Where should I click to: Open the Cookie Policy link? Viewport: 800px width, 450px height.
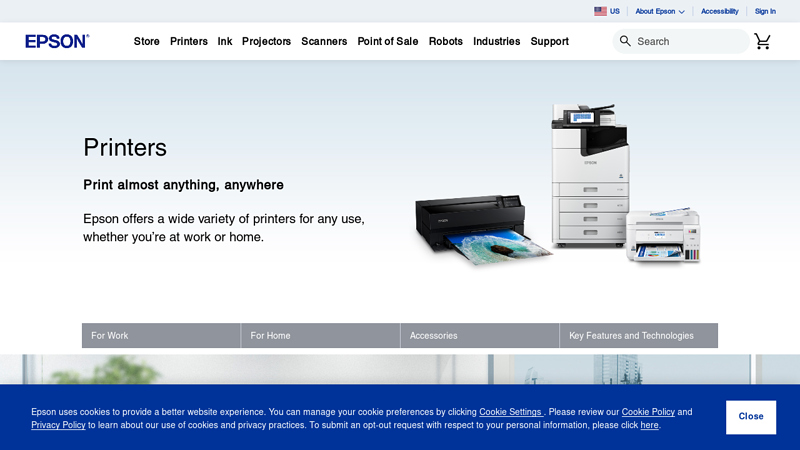click(648, 412)
